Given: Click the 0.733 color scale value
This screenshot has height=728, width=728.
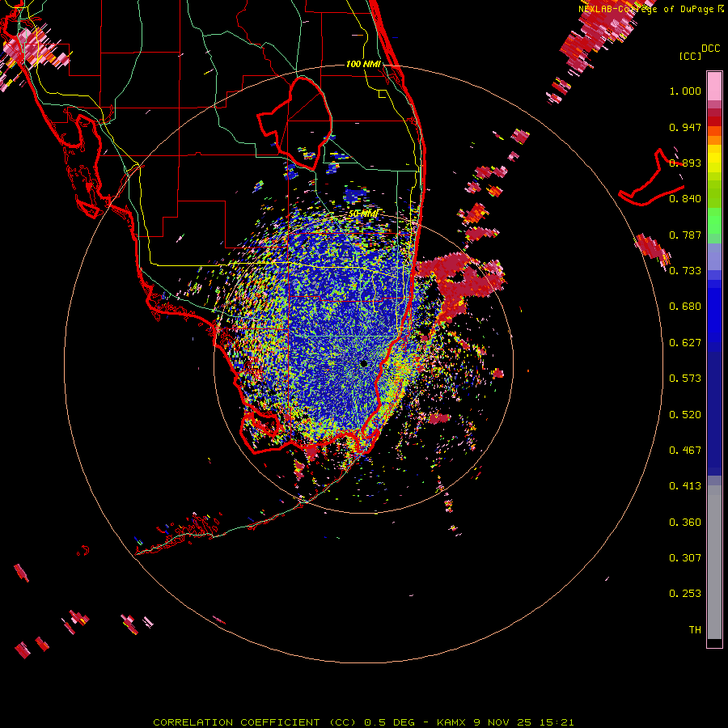Looking at the screenshot, I should 685,271.
